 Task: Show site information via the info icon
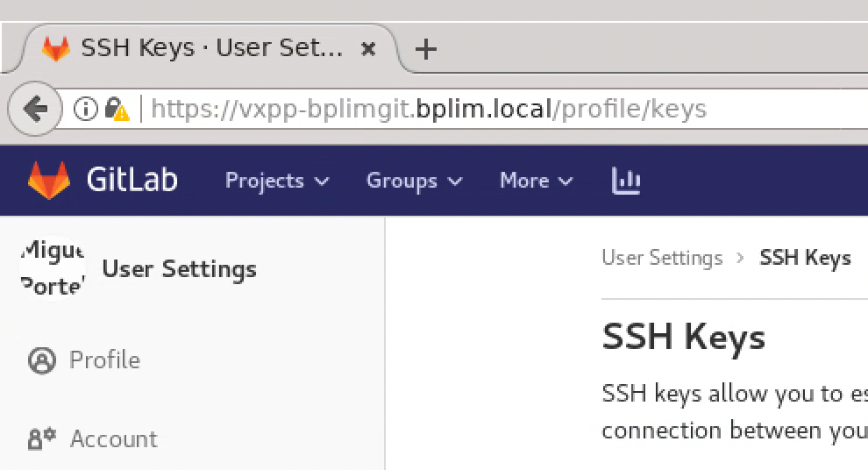[x=85, y=109]
